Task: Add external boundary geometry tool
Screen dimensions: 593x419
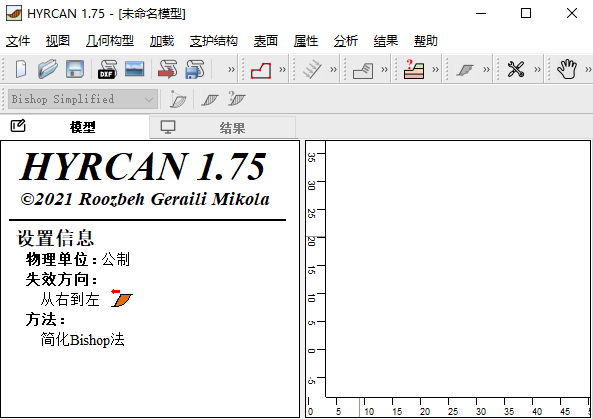Action: [x=261, y=70]
